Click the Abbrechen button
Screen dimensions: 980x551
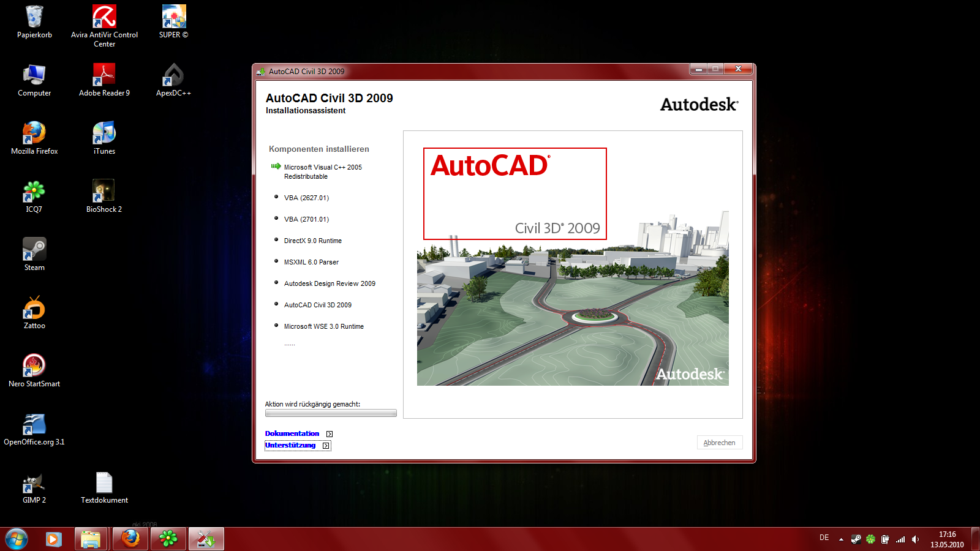pyautogui.click(x=720, y=443)
